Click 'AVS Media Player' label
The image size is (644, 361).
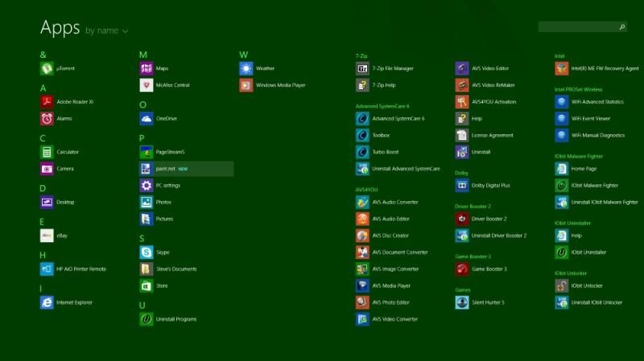[391, 285]
